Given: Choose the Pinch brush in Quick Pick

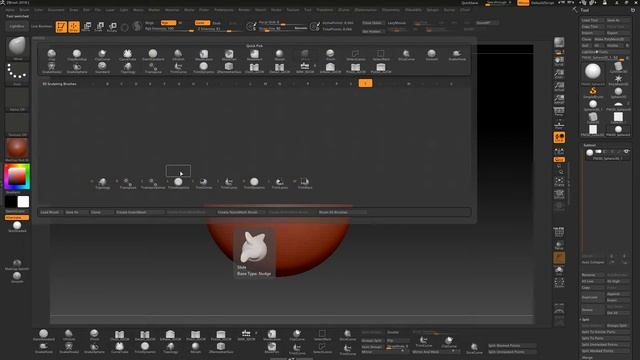Looking at the screenshot, I should [x=330, y=55].
